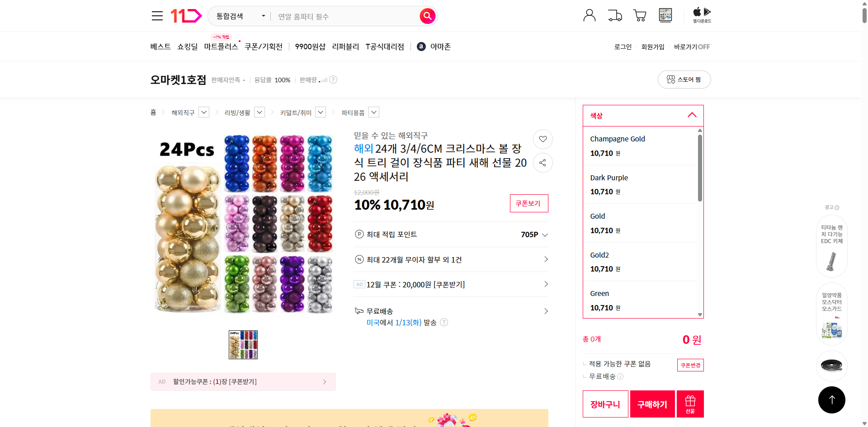868x427 pixels.
Task: Collapse the 색상 color panel
Action: coord(692,115)
